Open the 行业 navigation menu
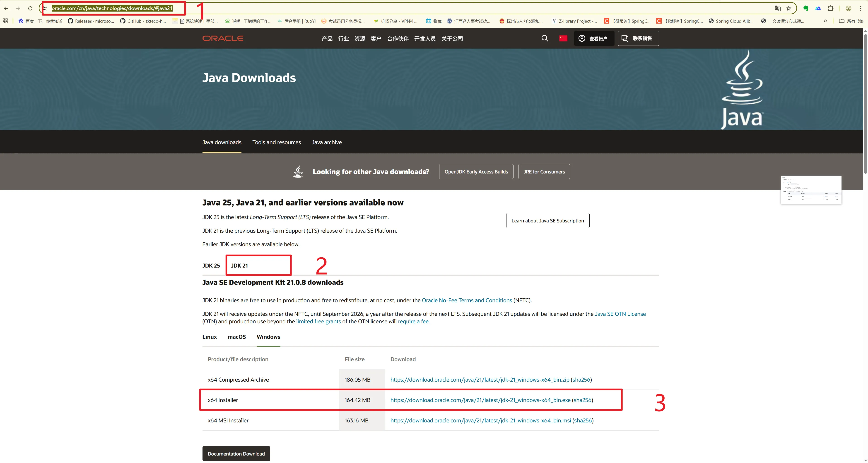This screenshot has width=868, height=463. point(343,39)
